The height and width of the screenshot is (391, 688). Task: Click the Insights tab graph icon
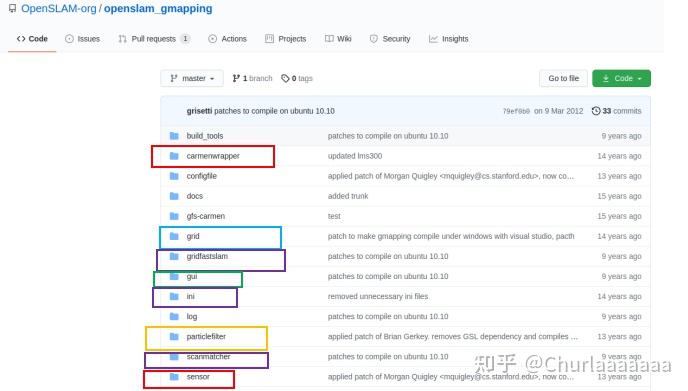pos(433,39)
